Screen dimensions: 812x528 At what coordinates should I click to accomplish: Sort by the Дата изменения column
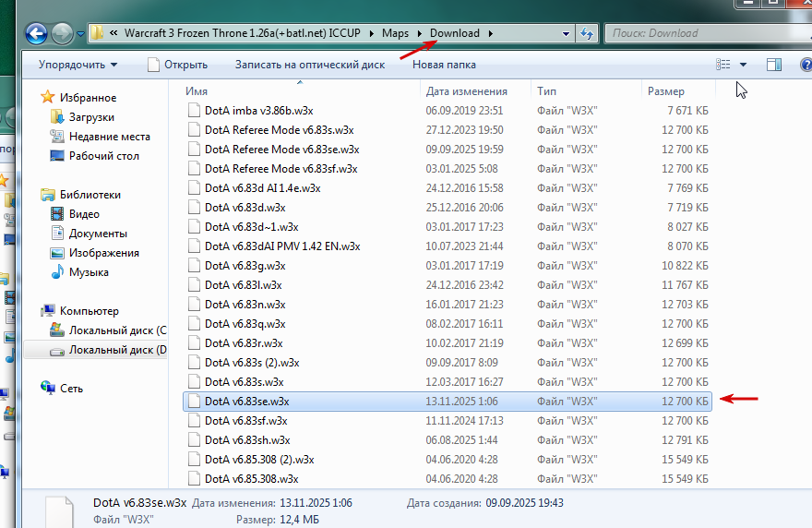click(475, 91)
